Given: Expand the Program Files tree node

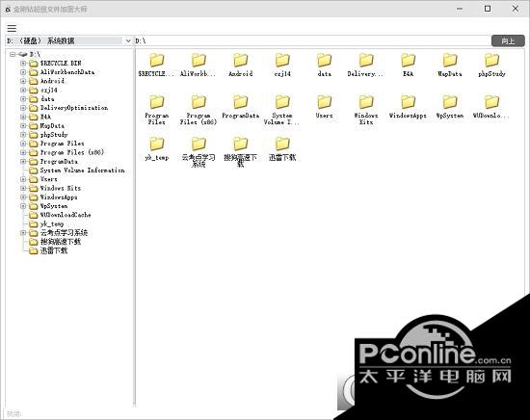Looking at the screenshot, I should (x=23, y=144).
